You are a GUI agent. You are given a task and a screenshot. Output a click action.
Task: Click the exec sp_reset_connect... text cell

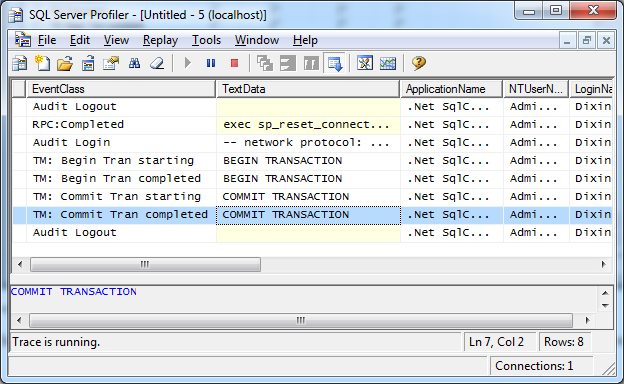(308, 125)
